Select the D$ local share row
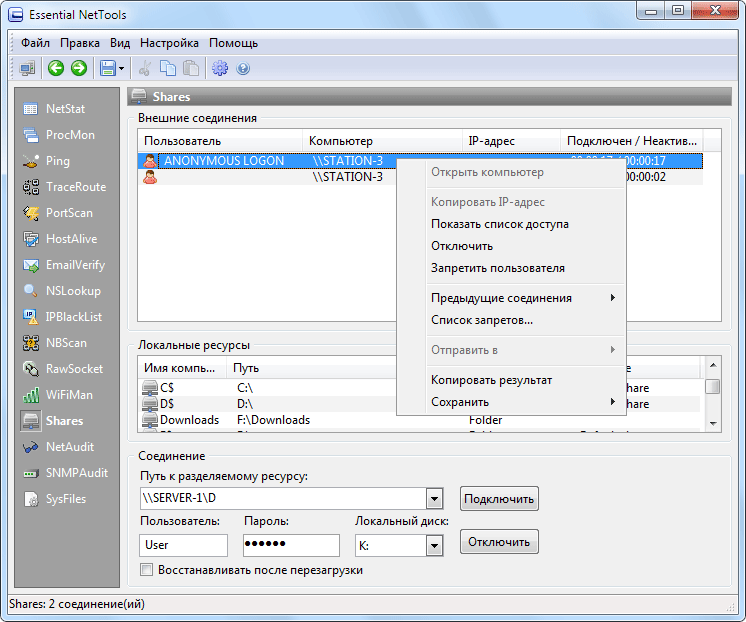This screenshot has width=746, height=622. (x=420, y=404)
